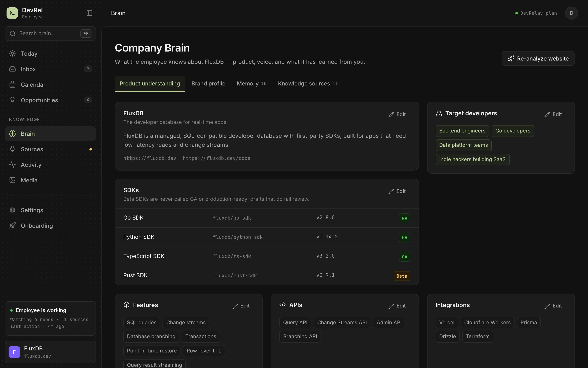Viewport: 588px width, 368px height.
Task: Click the sparkle icon in Re-analyze website
Action: [511, 58]
